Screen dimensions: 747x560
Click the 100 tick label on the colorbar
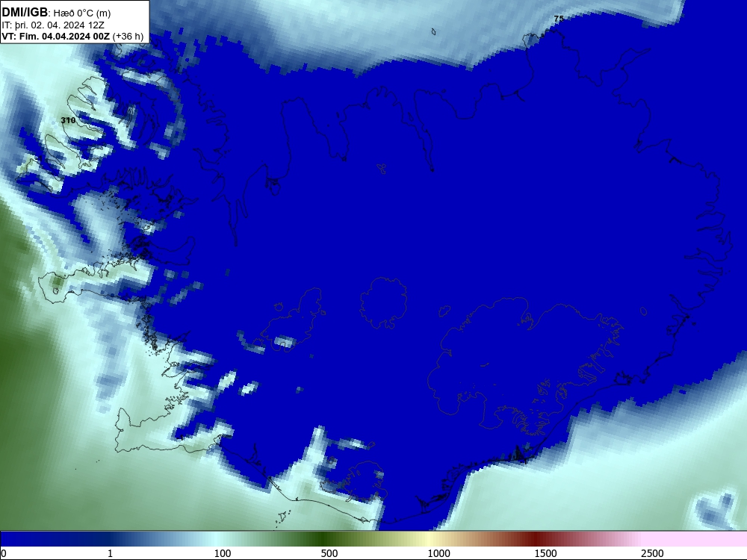pos(223,553)
